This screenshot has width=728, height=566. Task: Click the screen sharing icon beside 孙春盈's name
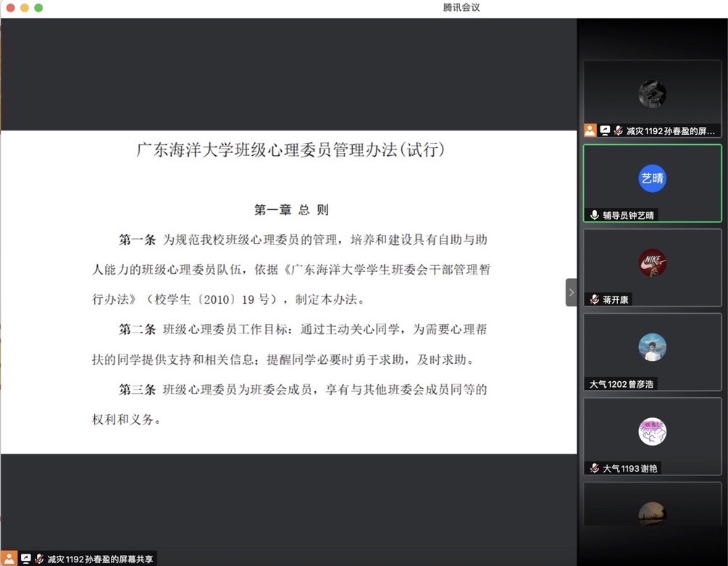tap(606, 130)
